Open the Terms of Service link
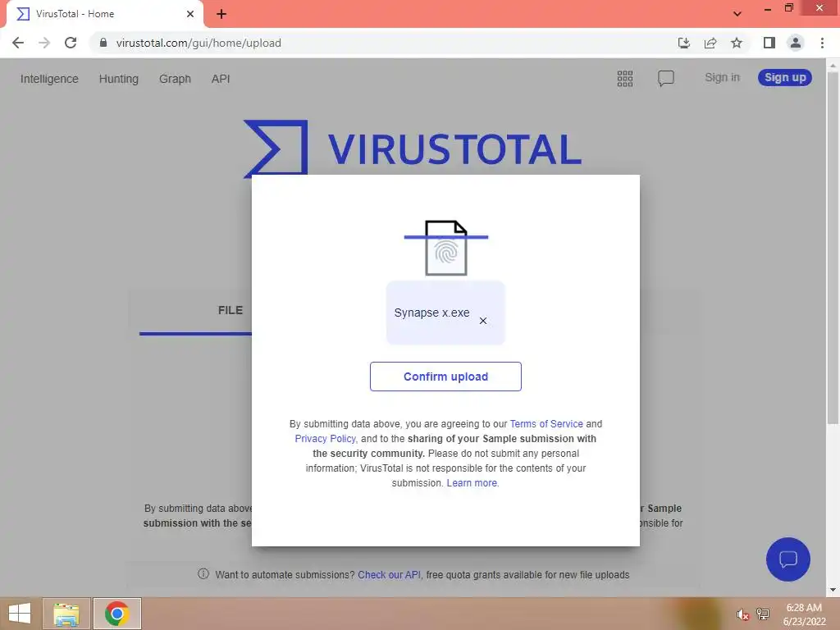The height and width of the screenshot is (630, 840). (546, 424)
